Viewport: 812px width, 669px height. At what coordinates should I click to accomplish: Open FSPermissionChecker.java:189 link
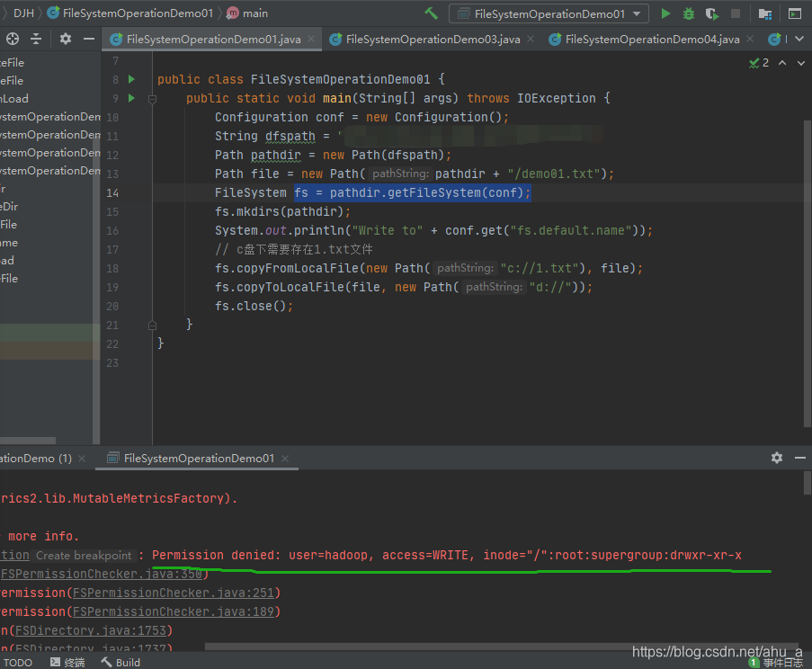[174, 612]
